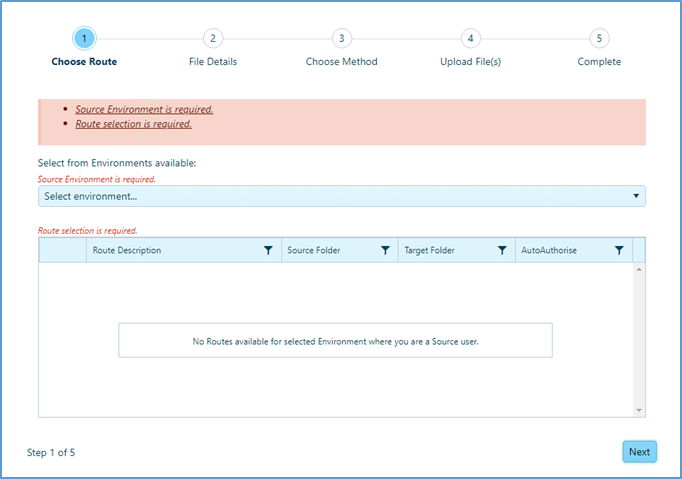This screenshot has width=682, height=479.
Task: Click the Next button
Action: (x=639, y=452)
